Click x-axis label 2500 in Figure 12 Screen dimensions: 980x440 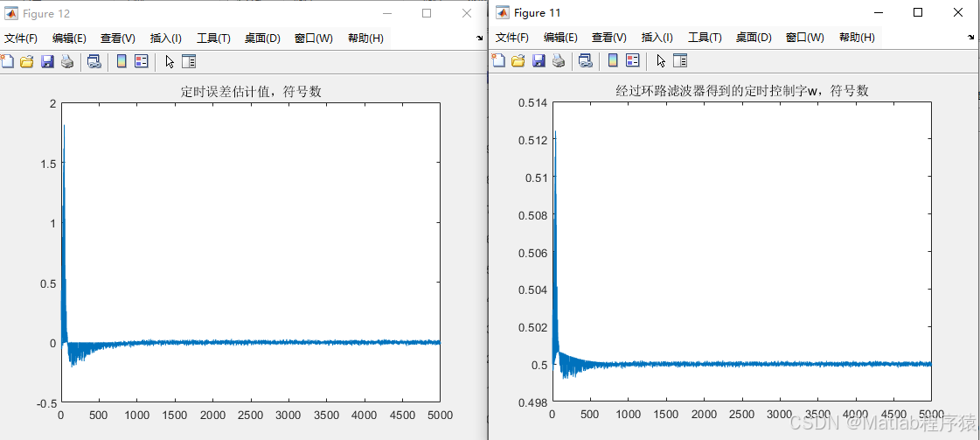point(251,415)
